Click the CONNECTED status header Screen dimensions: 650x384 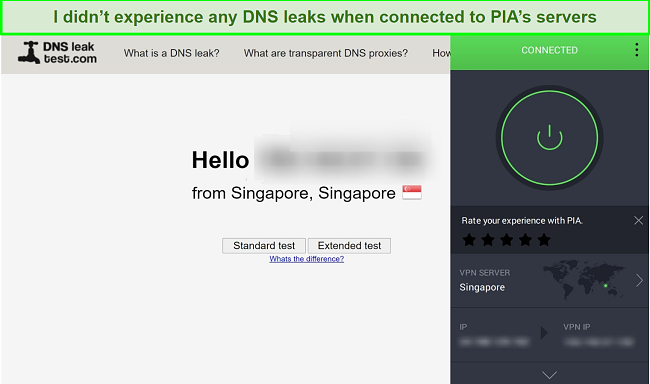pyautogui.click(x=549, y=50)
